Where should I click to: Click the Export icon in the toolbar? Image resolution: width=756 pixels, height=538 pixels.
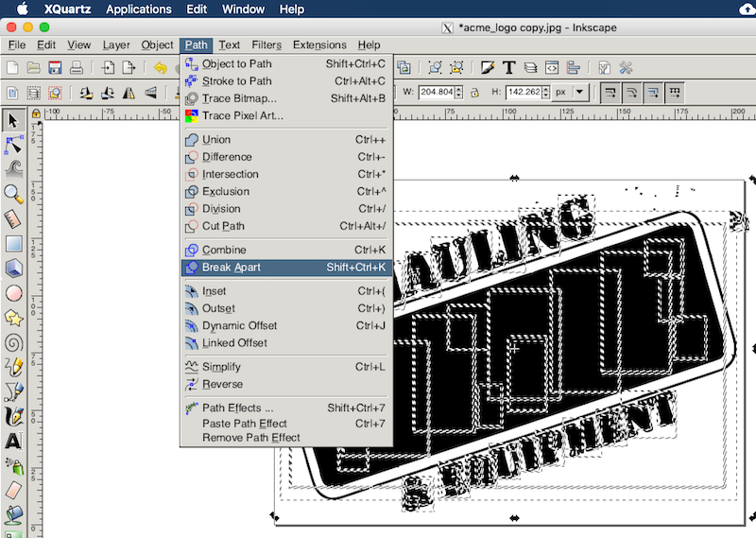tap(129, 67)
